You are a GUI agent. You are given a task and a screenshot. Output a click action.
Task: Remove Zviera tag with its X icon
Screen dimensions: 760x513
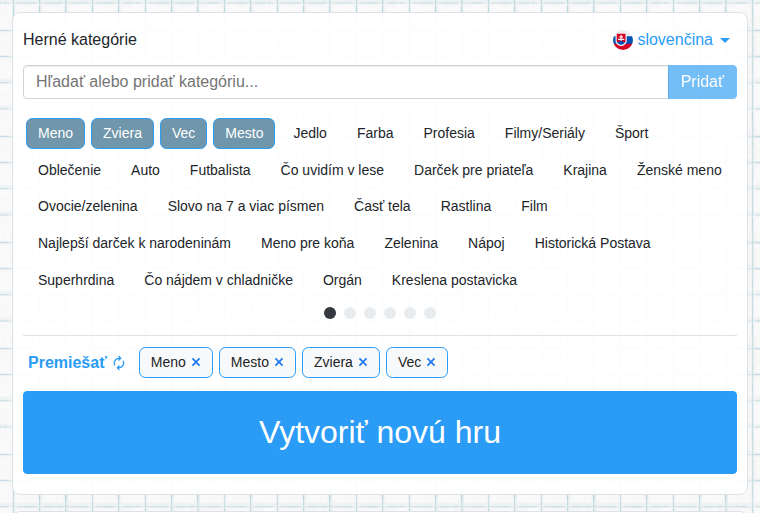pos(363,362)
